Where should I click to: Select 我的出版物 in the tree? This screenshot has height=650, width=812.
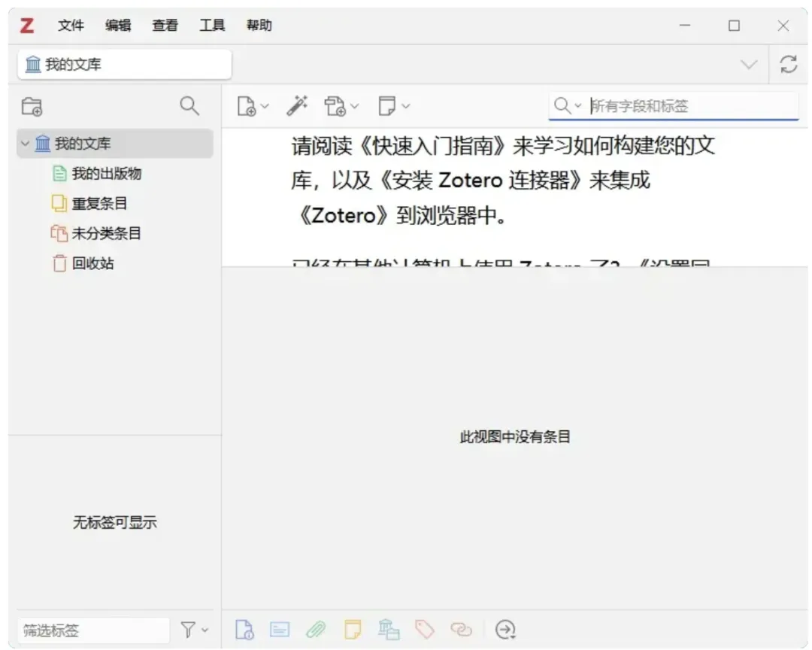click(x=106, y=174)
